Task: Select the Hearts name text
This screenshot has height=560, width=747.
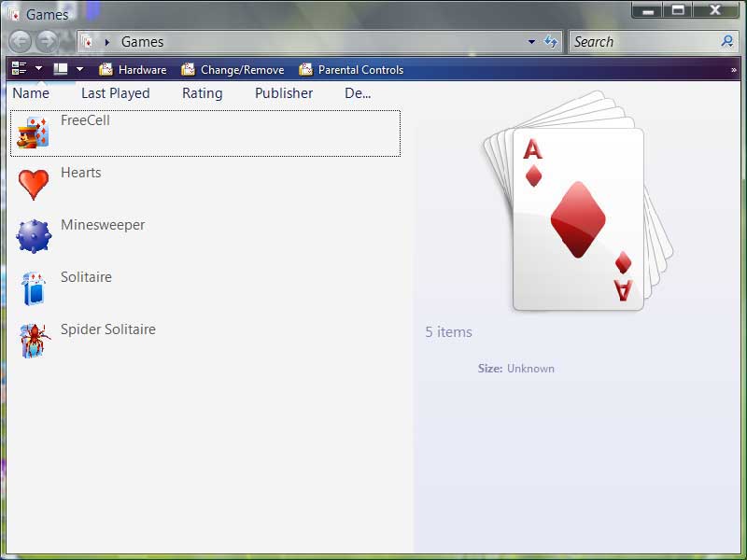Action: 81,173
